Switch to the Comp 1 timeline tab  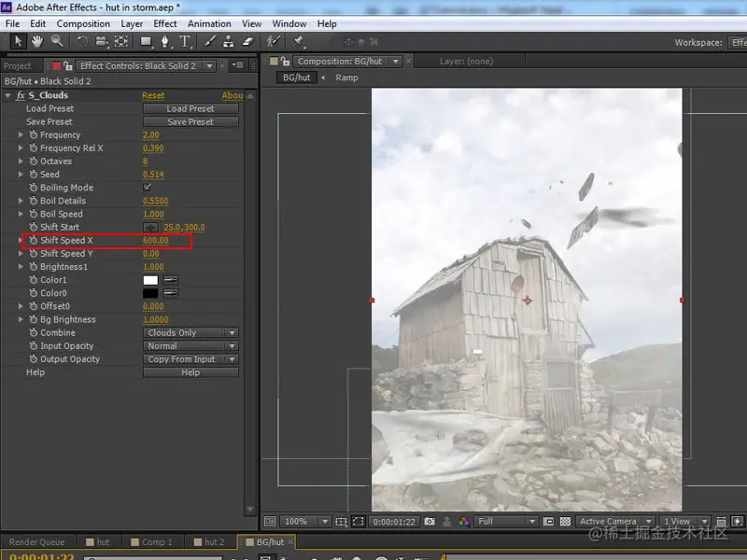[x=151, y=542]
